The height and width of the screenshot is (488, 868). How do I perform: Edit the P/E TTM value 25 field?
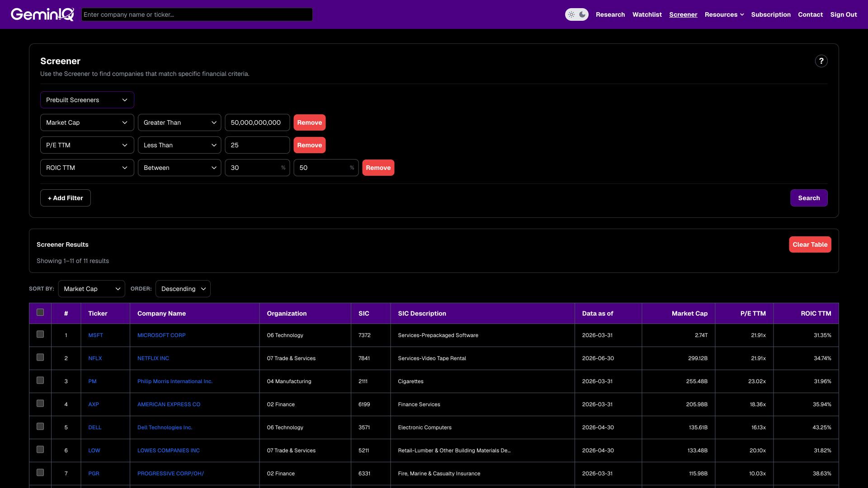(x=257, y=145)
